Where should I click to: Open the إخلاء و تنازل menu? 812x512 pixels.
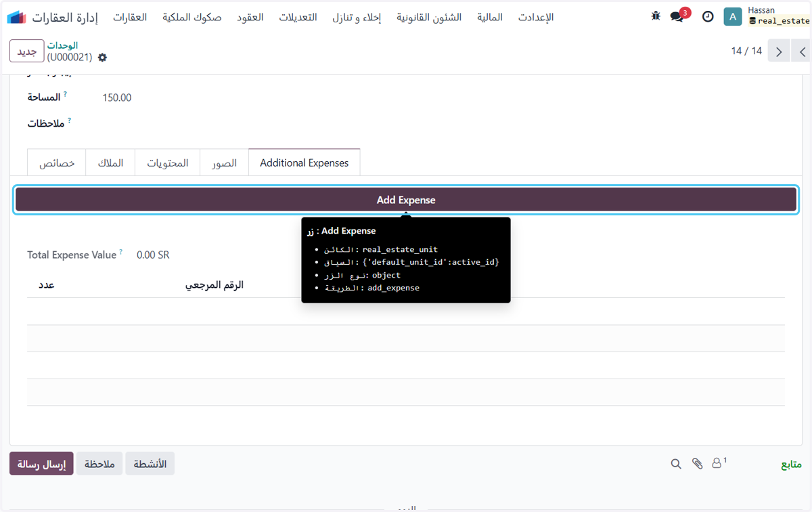point(357,17)
